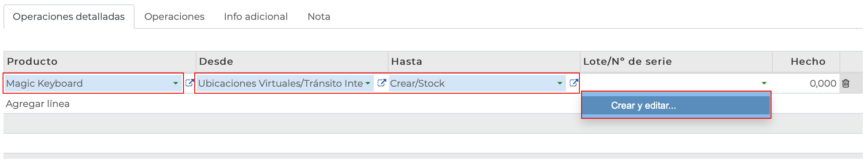Delete the line with trash icon

(845, 83)
